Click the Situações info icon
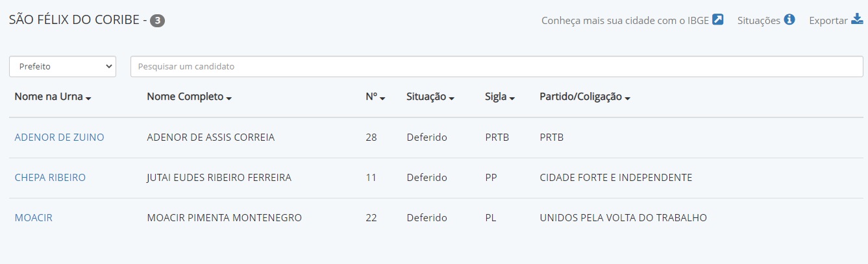This screenshot has width=868, height=264. [x=789, y=19]
